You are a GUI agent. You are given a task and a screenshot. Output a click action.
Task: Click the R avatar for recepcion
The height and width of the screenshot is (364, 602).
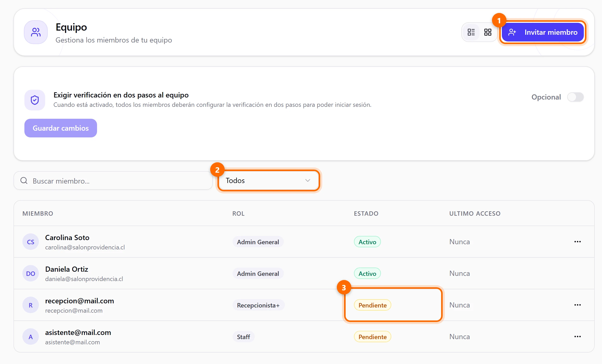[31, 305]
